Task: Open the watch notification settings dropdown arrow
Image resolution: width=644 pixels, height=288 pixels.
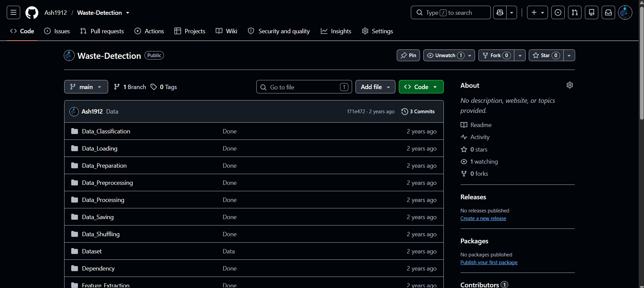Action: click(x=470, y=55)
